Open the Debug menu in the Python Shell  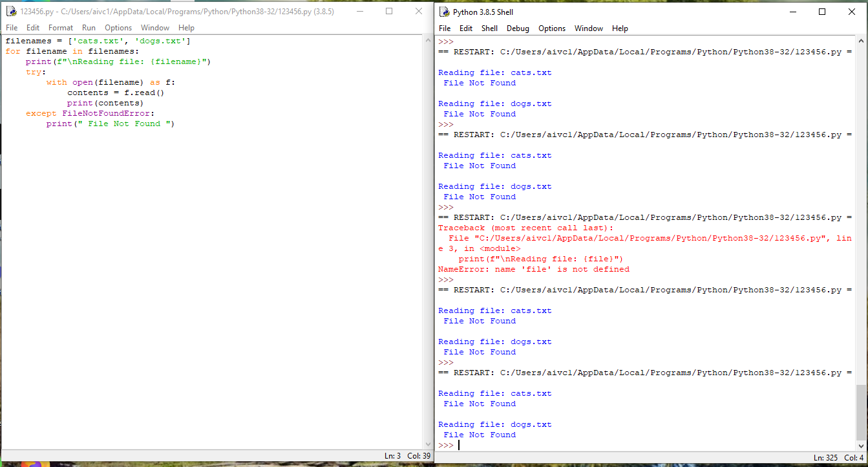tap(518, 28)
